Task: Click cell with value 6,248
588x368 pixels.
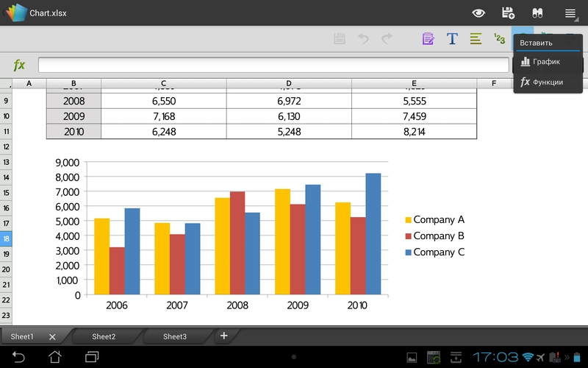Action: point(164,132)
